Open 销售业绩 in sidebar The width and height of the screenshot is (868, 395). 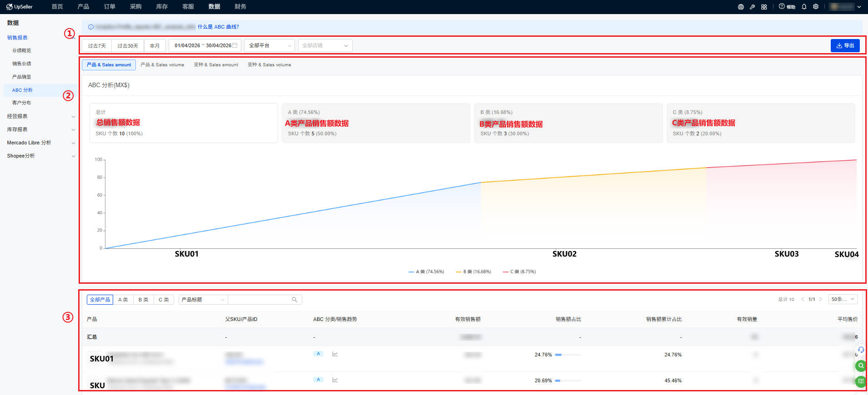[22, 64]
